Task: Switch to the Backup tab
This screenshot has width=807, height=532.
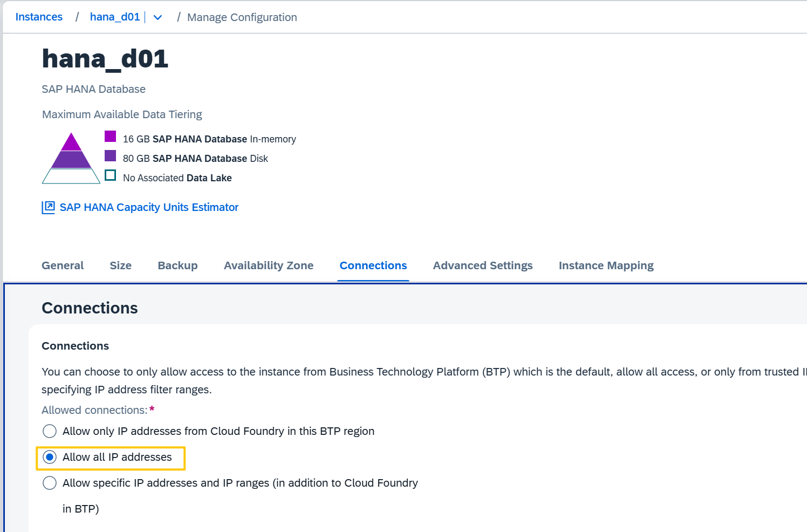Action: pos(177,265)
